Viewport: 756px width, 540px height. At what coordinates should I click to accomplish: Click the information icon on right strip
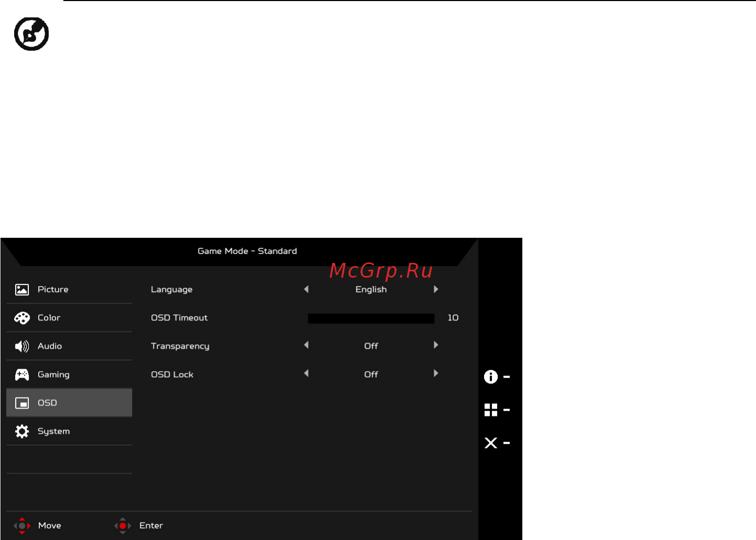click(491, 377)
